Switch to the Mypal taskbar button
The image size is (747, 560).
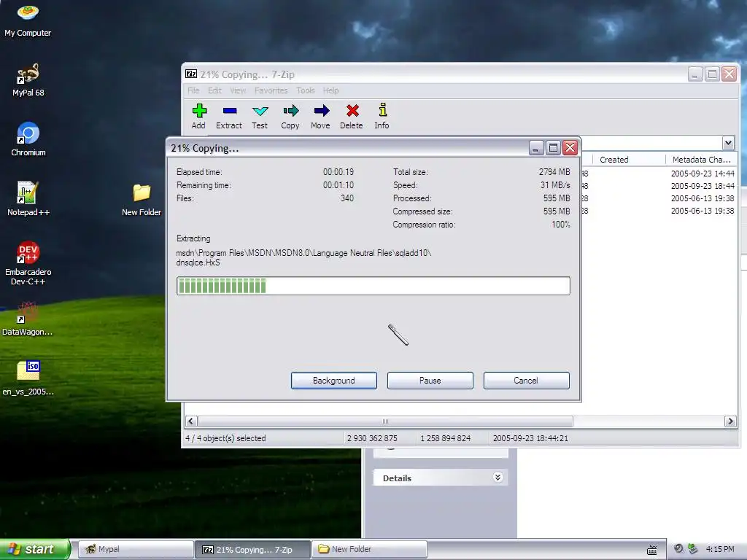pos(135,550)
